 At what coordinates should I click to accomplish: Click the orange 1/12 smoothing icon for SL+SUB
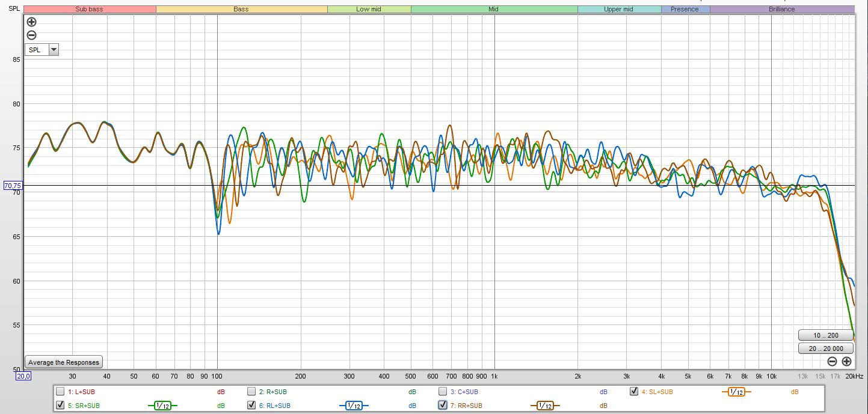pyautogui.click(x=736, y=392)
